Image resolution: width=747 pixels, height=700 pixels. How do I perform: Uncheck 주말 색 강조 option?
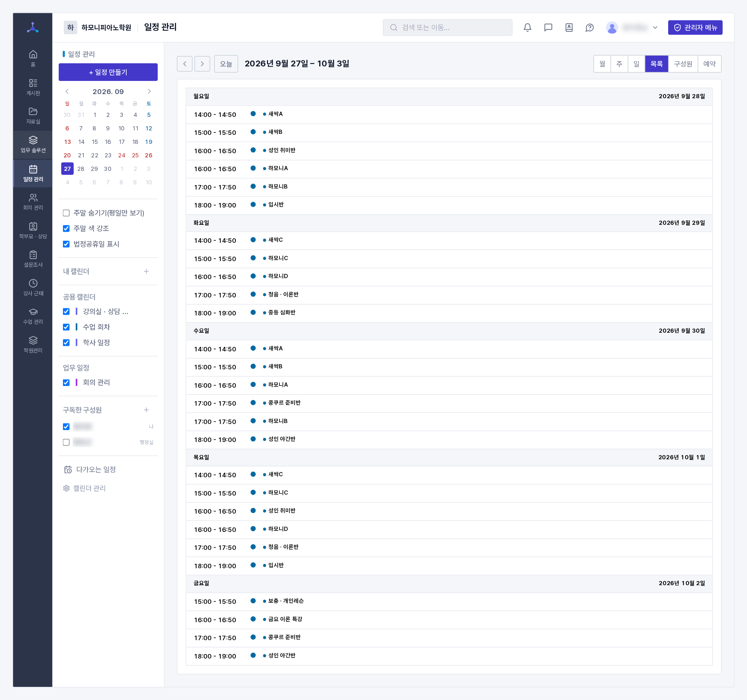click(x=66, y=229)
